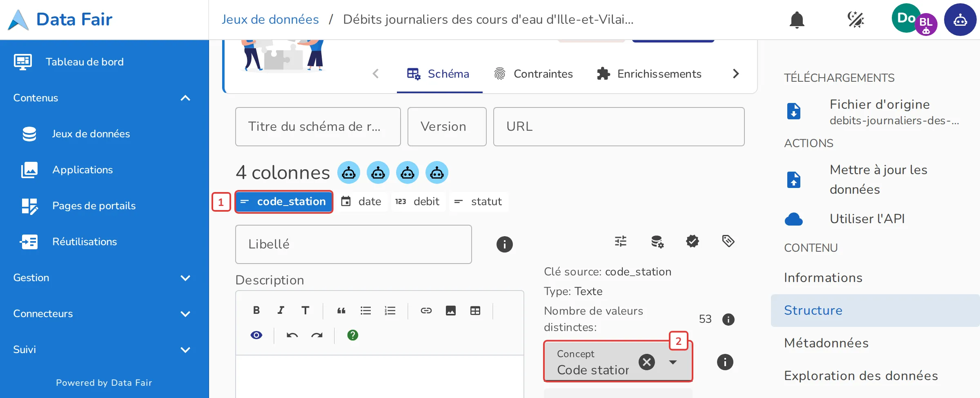Open column configuration sliders icon

pyautogui.click(x=621, y=241)
